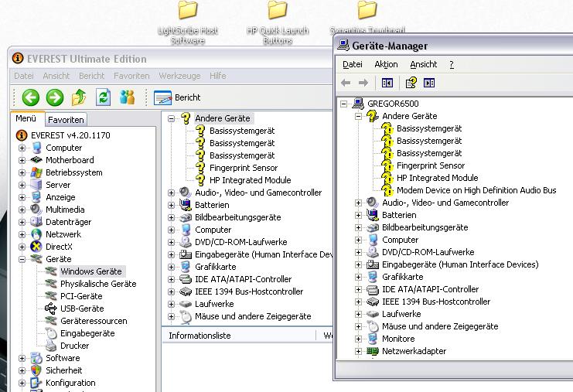Image resolution: width=573 pixels, height=392 pixels.
Task: Open the Ansicht menu in Geräte-Manager
Action: pos(423,64)
